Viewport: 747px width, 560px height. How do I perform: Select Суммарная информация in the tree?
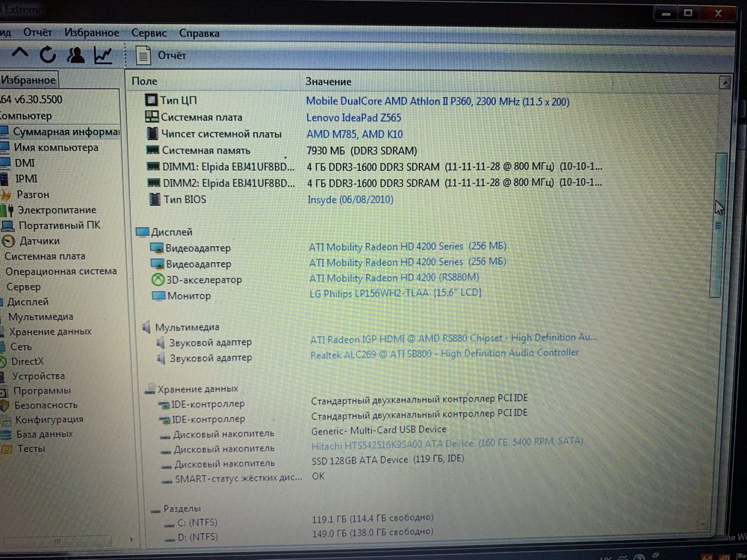(66, 131)
